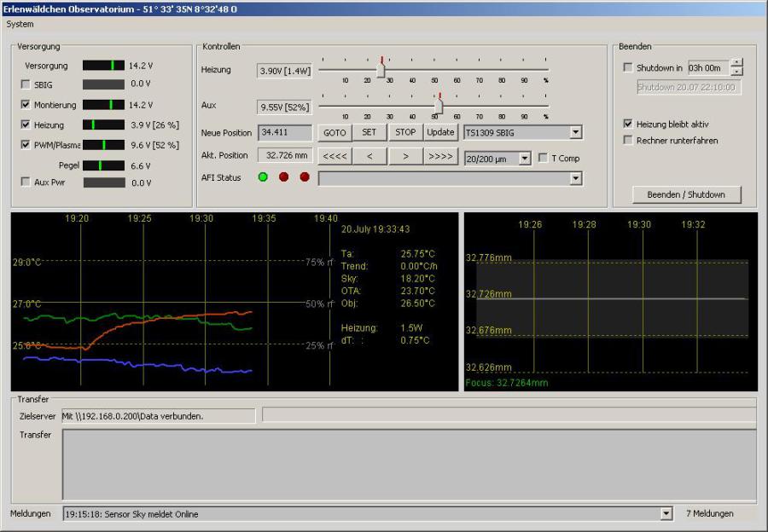
Task: Open the TS1309 SBIG dropdown
Action: 575,132
